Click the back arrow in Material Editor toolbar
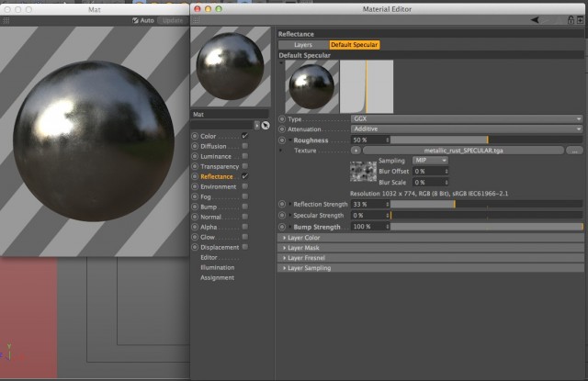 535,20
